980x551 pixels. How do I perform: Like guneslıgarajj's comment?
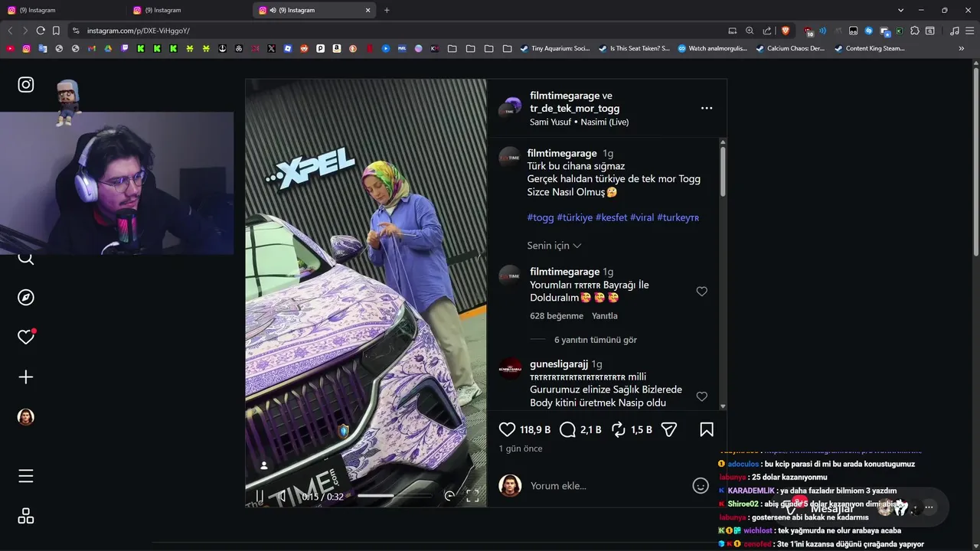(x=702, y=396)
